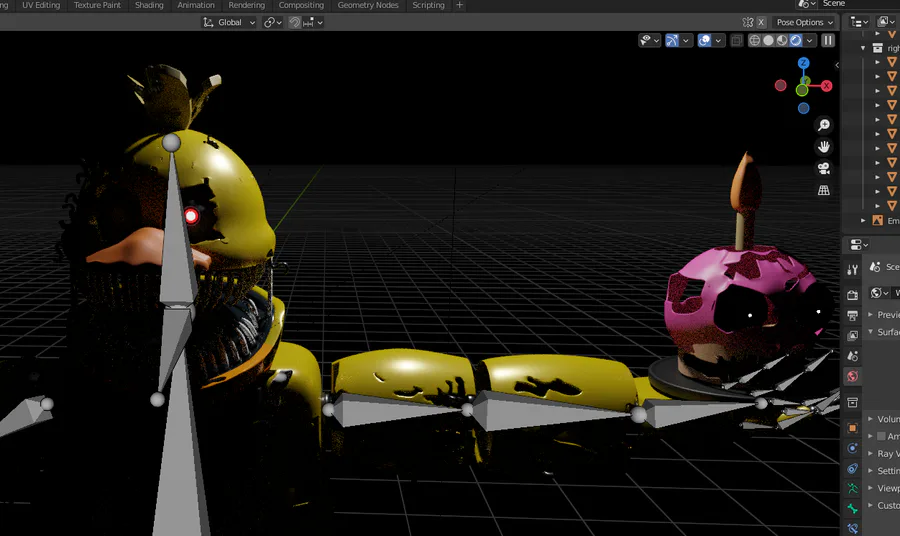
Task: Switch to the Texture Paint workspace tab
Action: pos(97,5)
